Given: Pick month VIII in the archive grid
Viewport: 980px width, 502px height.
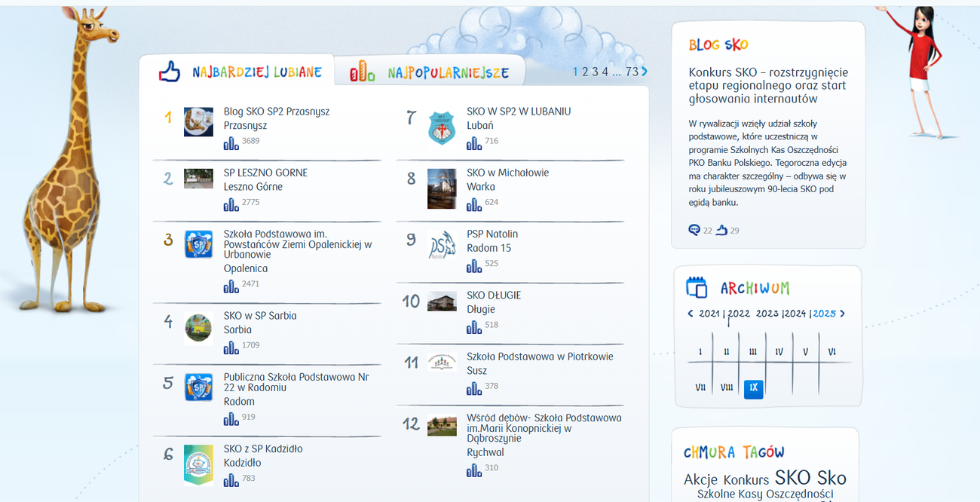Looking at the screenshot, I should pos(727,387).
